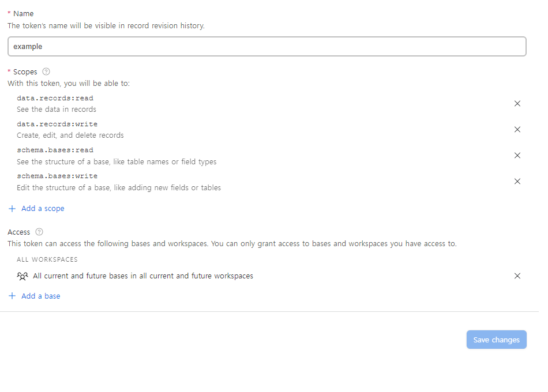Remove the schema.bases:write scope
This screenshot has width=548, height=392.
[x=517, y=182]
